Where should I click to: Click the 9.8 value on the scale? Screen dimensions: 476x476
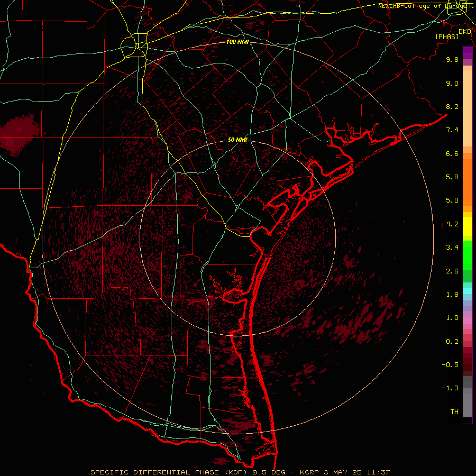[x=452, y=59]
